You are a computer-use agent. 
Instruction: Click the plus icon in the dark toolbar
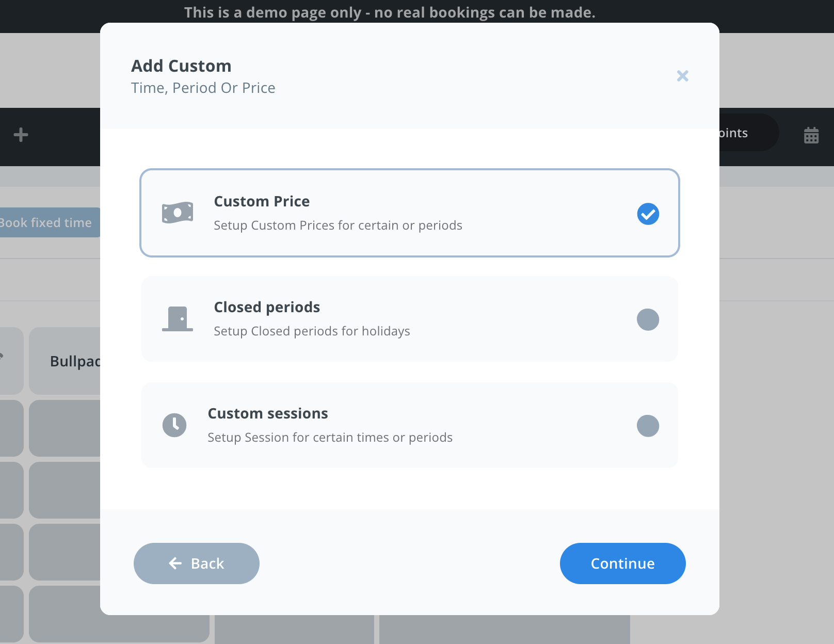21,135
